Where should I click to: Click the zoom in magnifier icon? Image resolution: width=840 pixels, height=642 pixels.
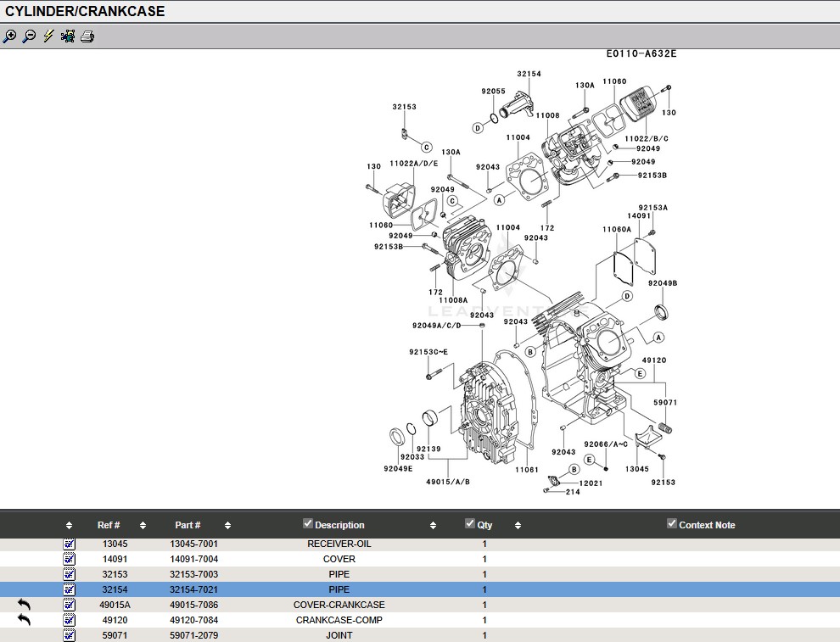pos(9,36)
